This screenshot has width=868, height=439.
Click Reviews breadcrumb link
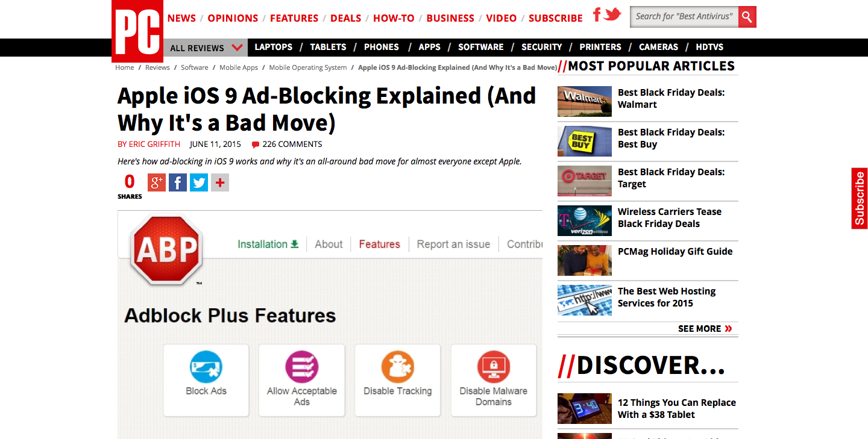[157, 67]
